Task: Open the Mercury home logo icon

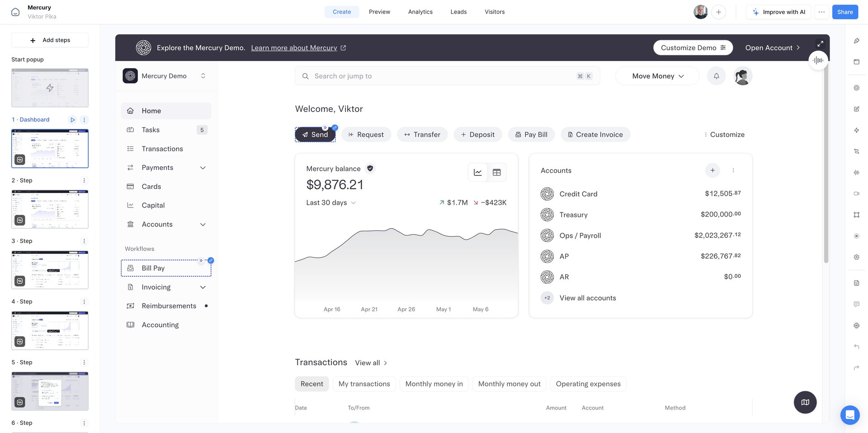Action: tap(15, 12)
